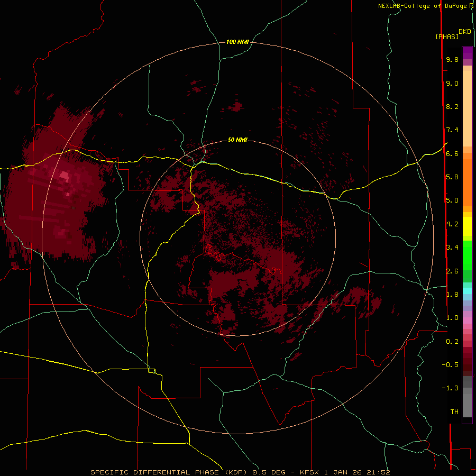The height and width of the screenshot is (476, 476).
Task: Select the 50 NMI range ring label
Action: click(237, 140)
